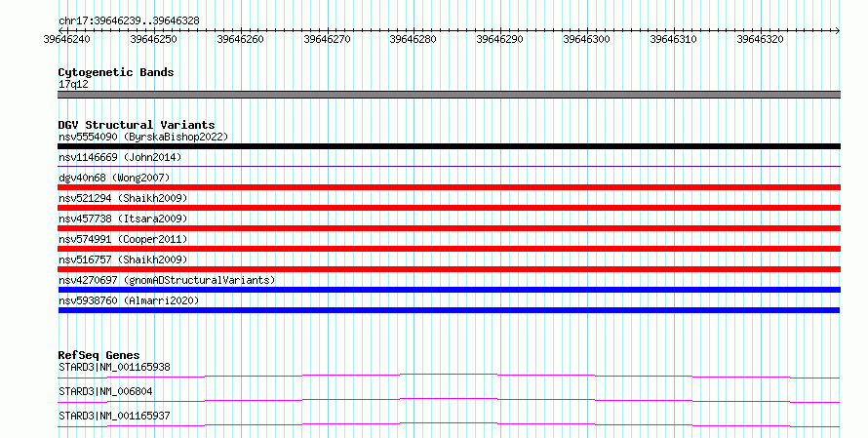Click the magenta NM_006804 transcript line
The width and height of the screenshot is (868, 438).
coord(449,400)
